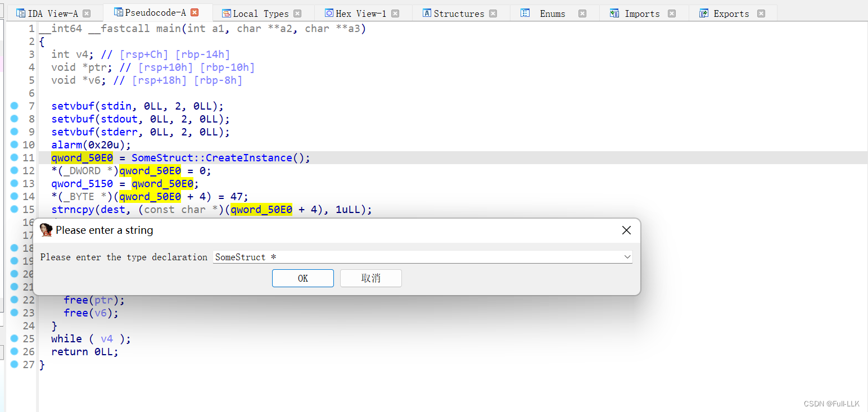Image resolution: width=868 pixels, height=412 pixels.
Task: Click the Local Types tab icon
Action: click(226, 13)
